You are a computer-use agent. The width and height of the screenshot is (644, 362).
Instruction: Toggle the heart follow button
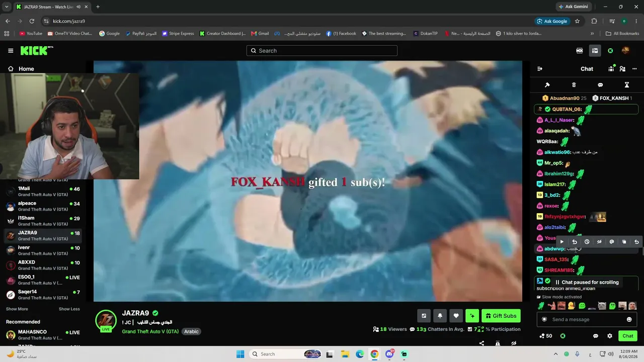[x=456, y=316]
